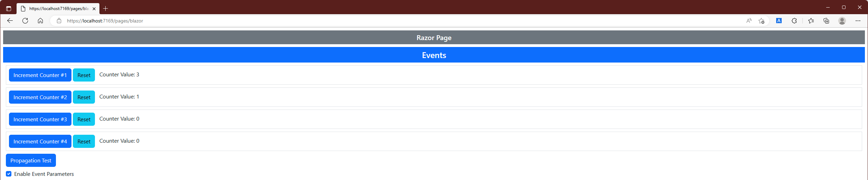868x180 pixels.
Task: Reset counter #2 with value 1
Action: tap(84, 97)
